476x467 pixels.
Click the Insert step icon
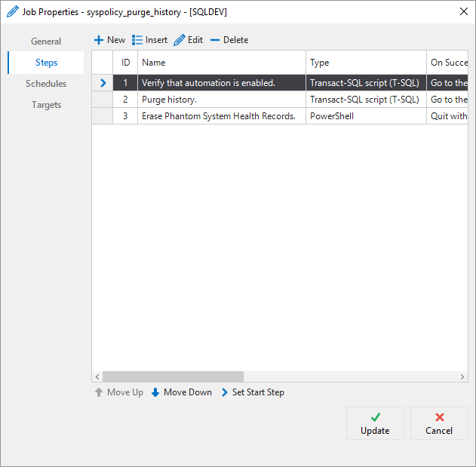[x=137, y=40]
